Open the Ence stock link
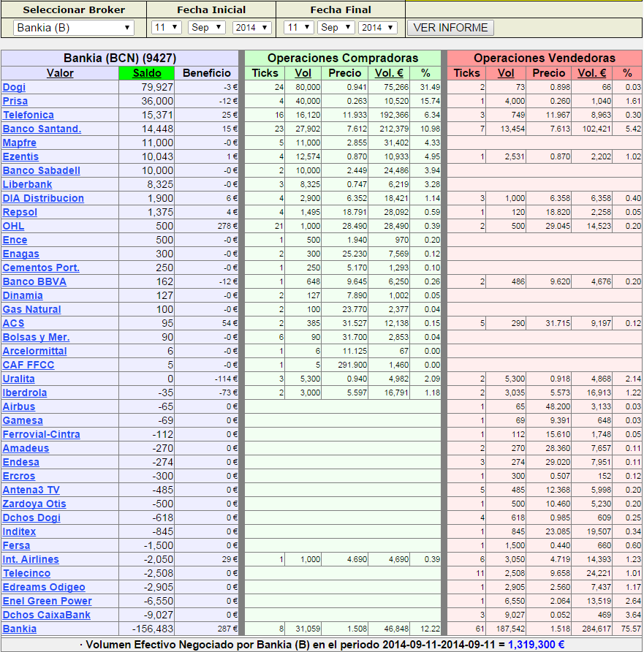Viewport: 644px width, 652px height. (x=15, y=240)
